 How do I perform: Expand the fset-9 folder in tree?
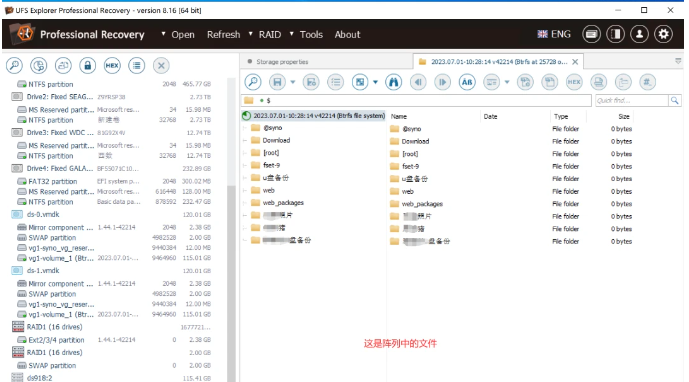pyautogui.click(x=245, y=166)
